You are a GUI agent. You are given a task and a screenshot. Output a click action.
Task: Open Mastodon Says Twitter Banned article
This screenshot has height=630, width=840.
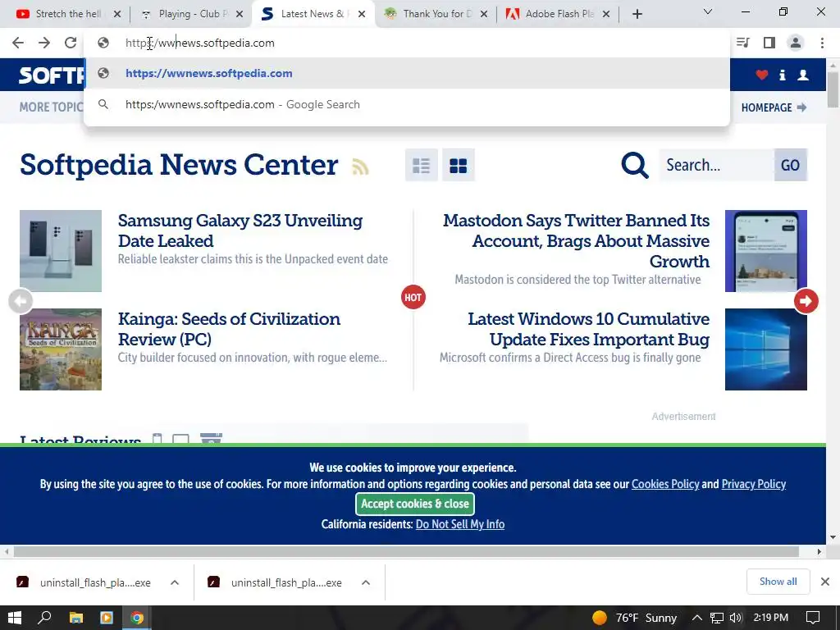pos(576,240)
